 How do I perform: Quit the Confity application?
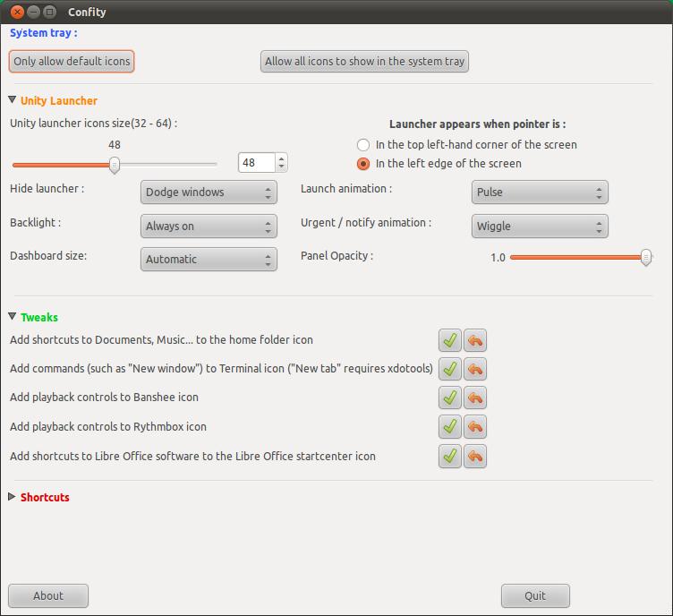pos(535,595)
